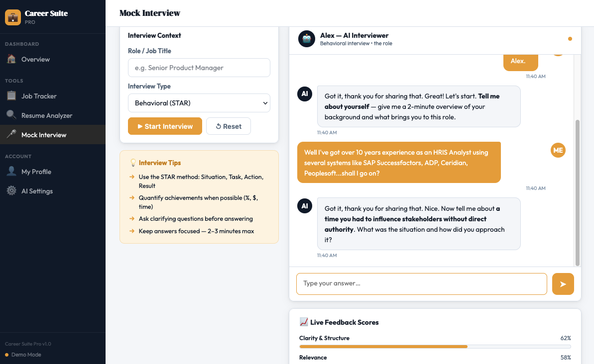Focus the Type your answer field
The image size is (594, 364).
point(421,283)
